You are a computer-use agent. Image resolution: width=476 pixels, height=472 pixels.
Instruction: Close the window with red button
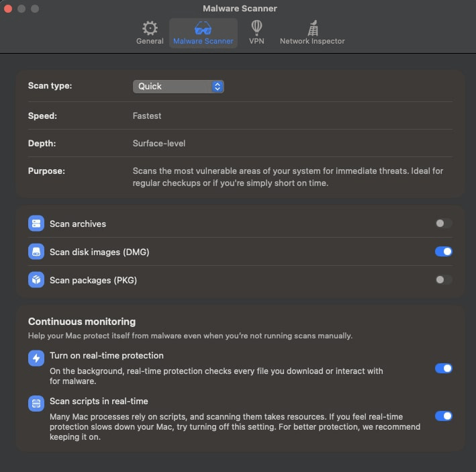tap(8, 9)
